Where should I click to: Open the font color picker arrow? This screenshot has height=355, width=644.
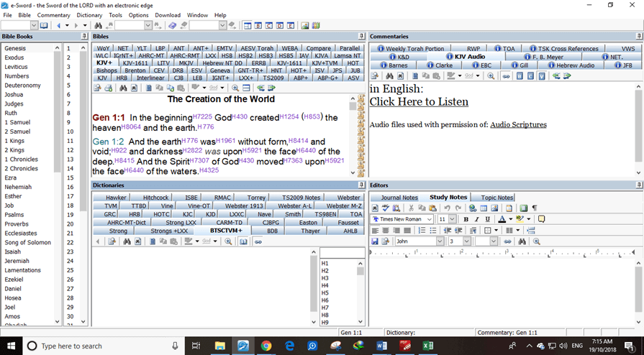[x=511, y=219]
